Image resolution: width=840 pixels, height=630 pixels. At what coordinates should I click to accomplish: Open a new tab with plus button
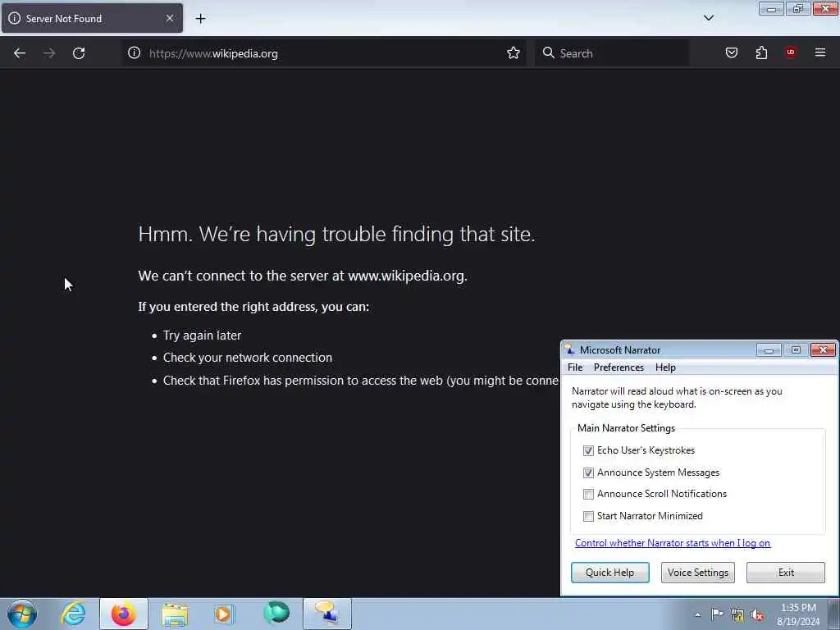(x=200, y=19)
